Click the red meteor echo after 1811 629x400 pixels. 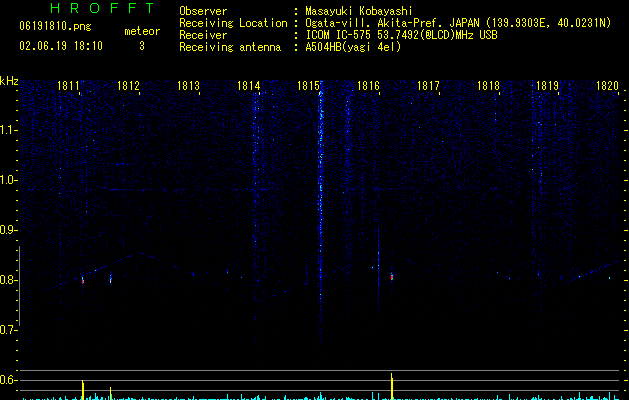[83, 280]
